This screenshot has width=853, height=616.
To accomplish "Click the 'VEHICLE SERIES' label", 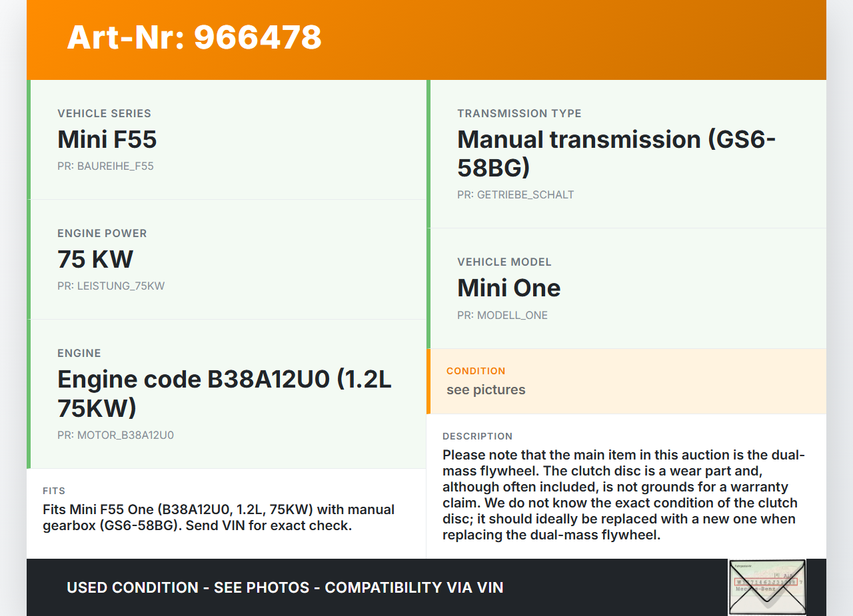I will [x=104, y=113].
